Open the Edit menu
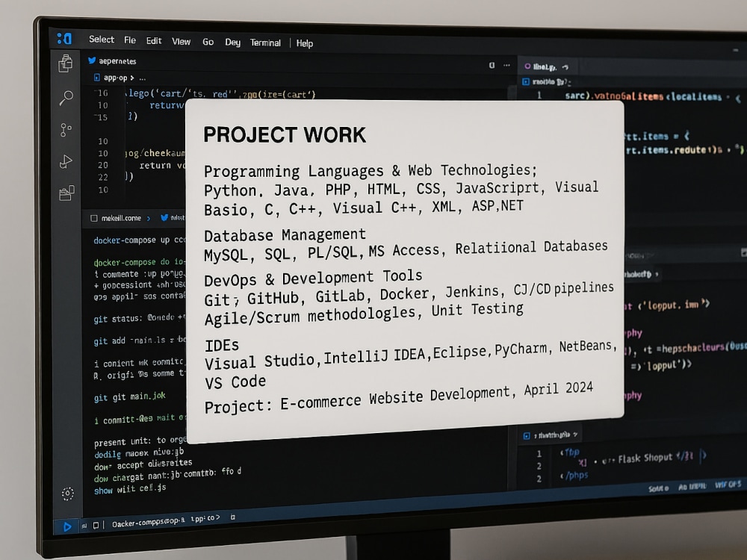The width and height of the screenshot is (747, 560). pyautogui.click(x=154, y=41)
